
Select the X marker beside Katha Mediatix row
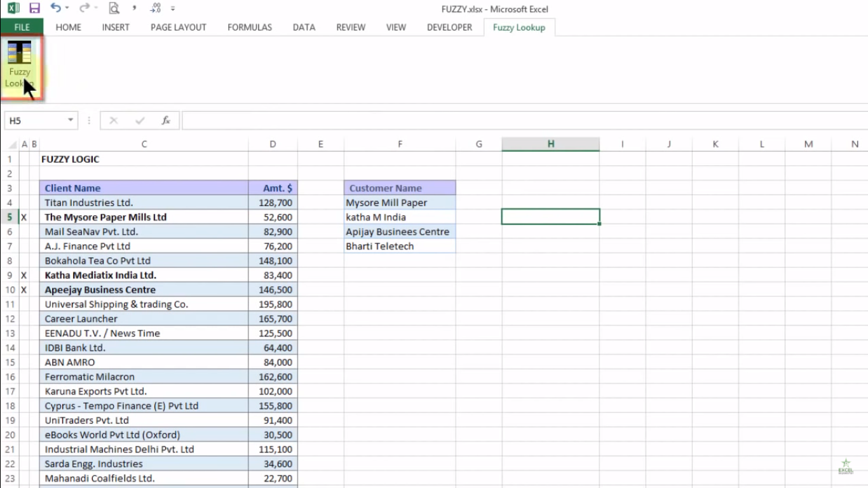pyautogui.click(x=24, y=275)
